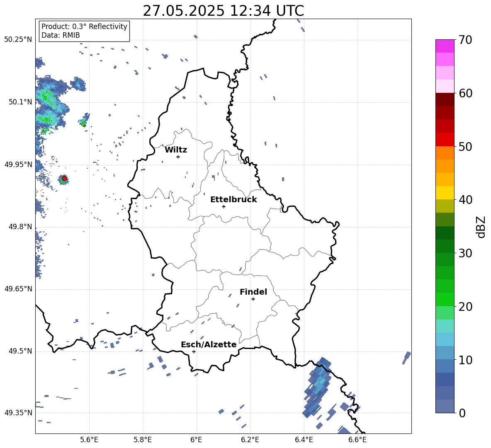The height and width of the screenshot is (448, 491).
Task: Click the 50.25°N latitude label
Action: point(18,40)
